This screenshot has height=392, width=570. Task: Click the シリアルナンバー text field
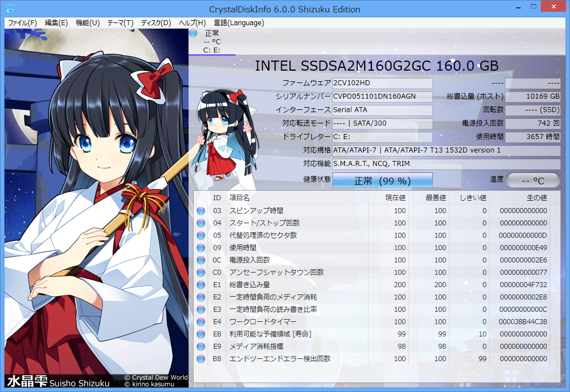click(x=382, y=96)
